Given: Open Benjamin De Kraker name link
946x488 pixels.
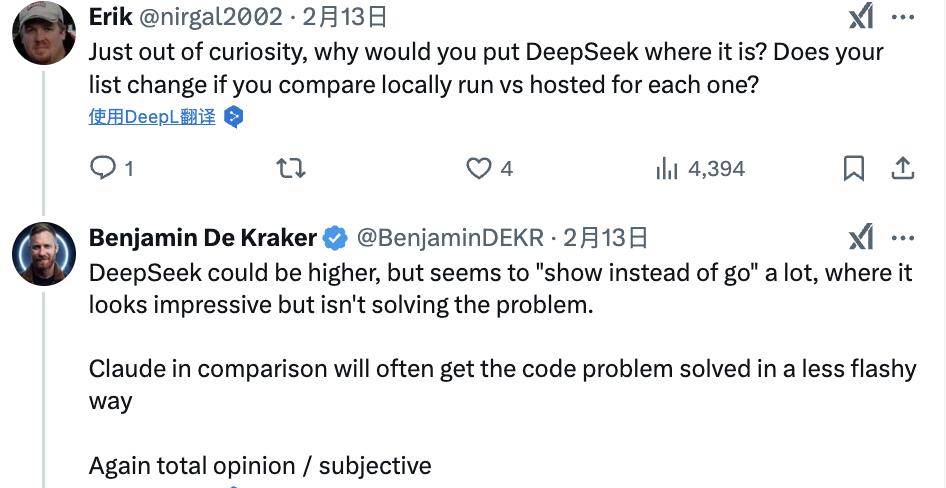Looking at the screenshot, I should [x=203, y=238].
